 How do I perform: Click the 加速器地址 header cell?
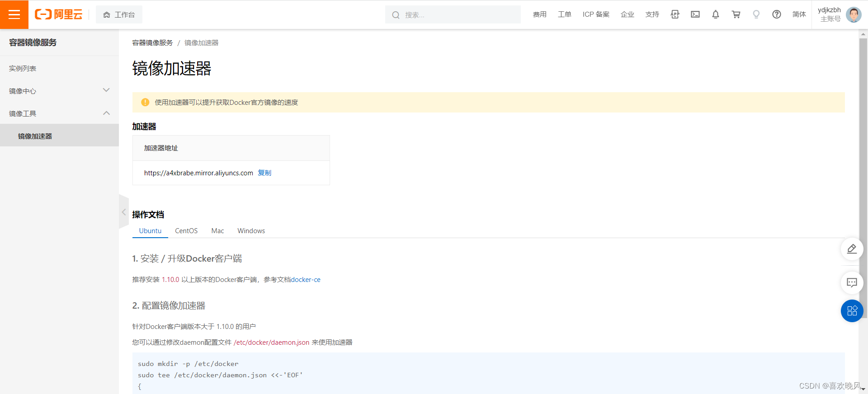click(x=231, y=148)
